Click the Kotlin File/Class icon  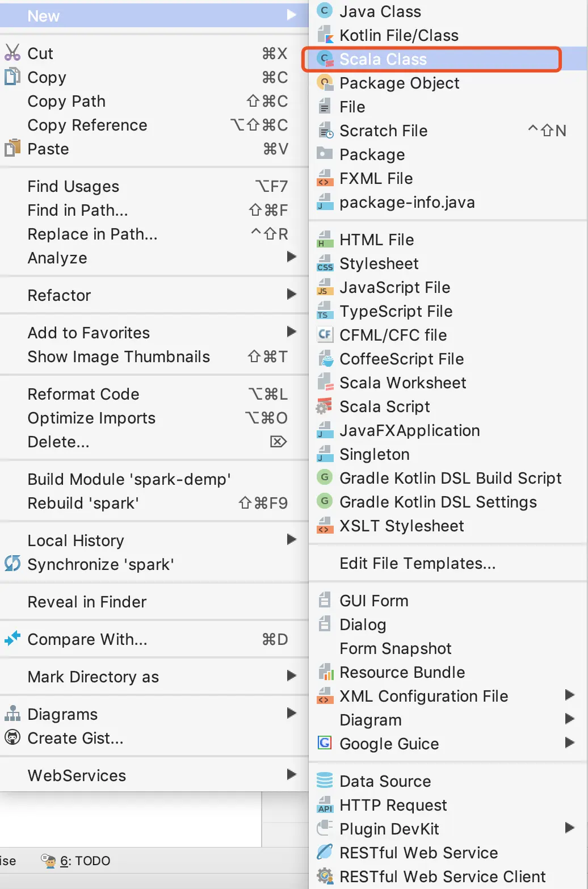pos(325,35)
